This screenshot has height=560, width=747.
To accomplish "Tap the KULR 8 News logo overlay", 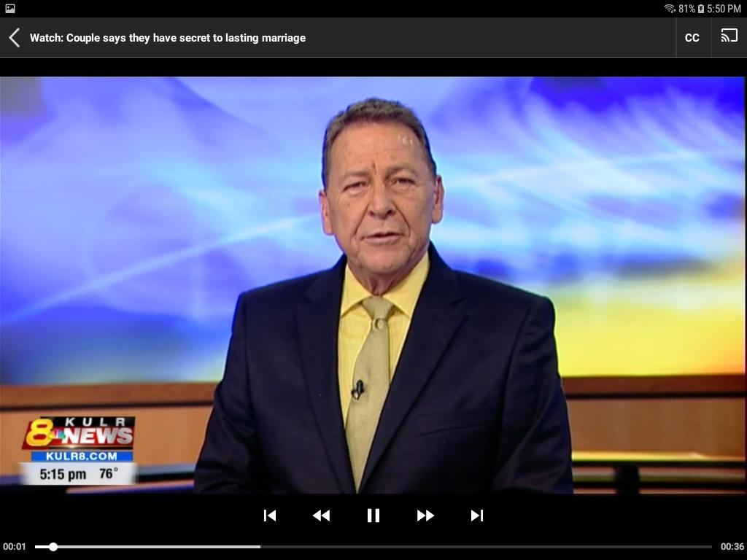I will pyautogui.click(x=79, y=432).
